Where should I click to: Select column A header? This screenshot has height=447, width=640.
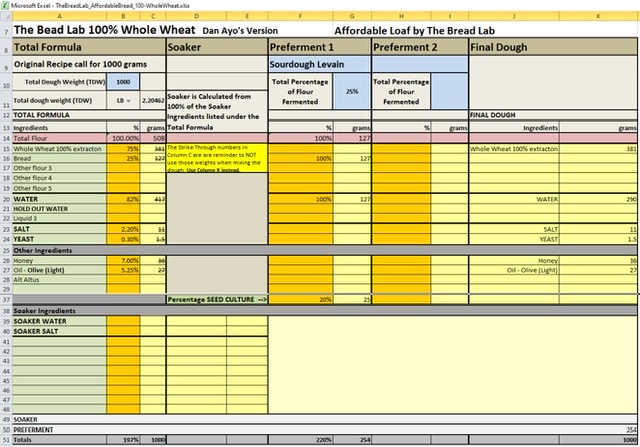point(60,16)
